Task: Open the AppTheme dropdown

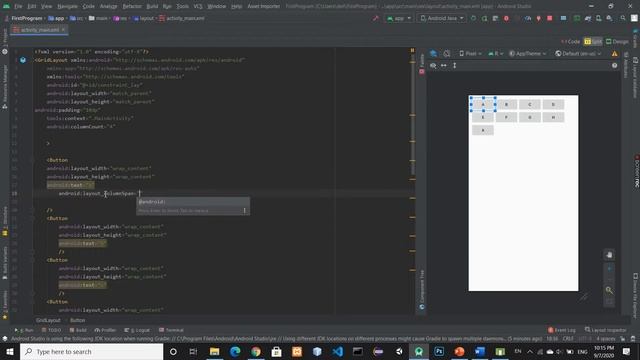Action: pyautogui.click(x=527, y=53)
